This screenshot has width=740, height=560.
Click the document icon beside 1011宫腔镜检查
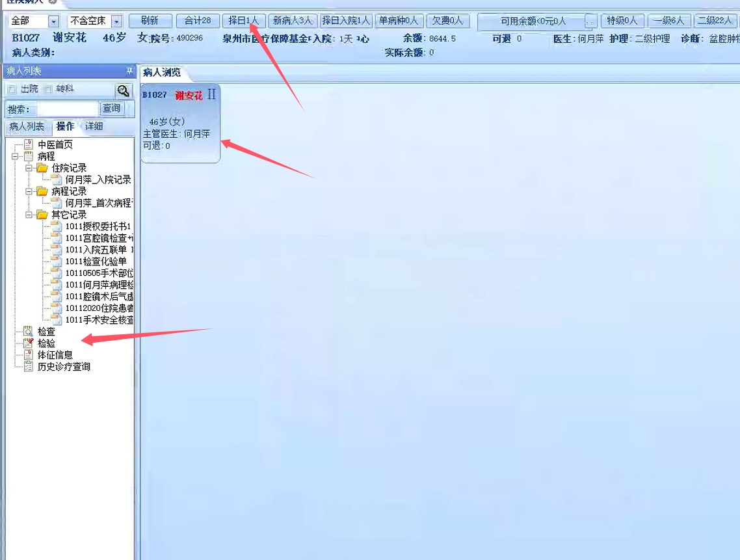[x=57, y=237]
